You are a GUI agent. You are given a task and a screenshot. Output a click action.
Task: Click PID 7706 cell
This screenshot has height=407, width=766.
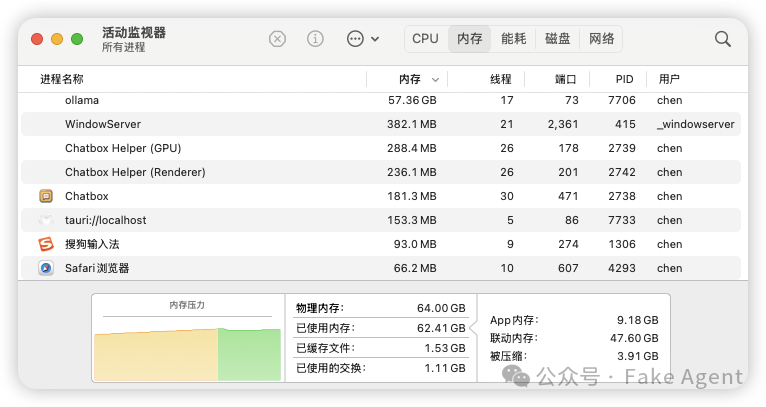coord(622,100)
